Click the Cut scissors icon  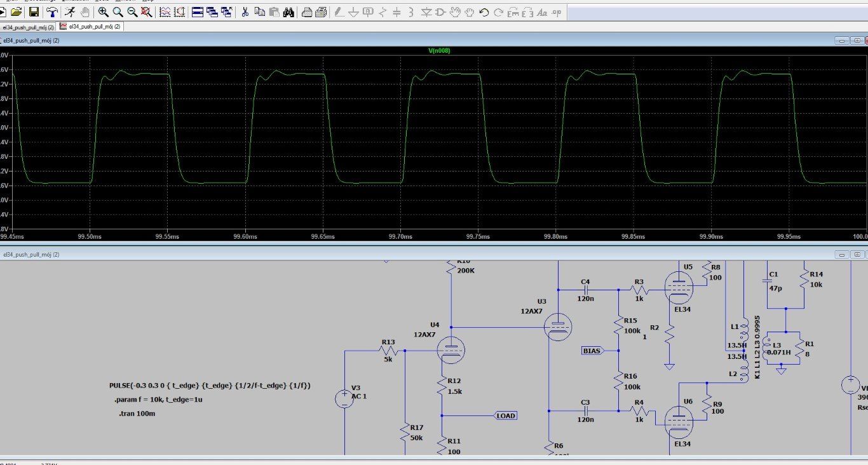click(245, 12)
